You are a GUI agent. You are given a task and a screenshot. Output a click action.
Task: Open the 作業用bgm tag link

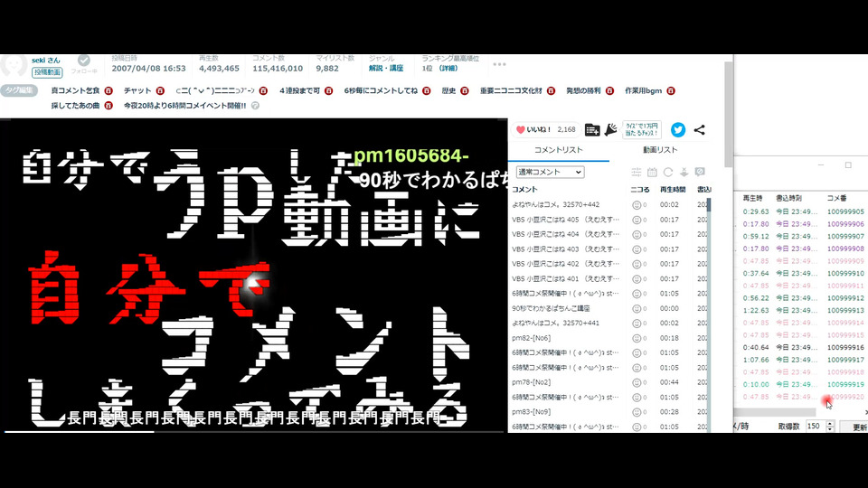point(643,90)
